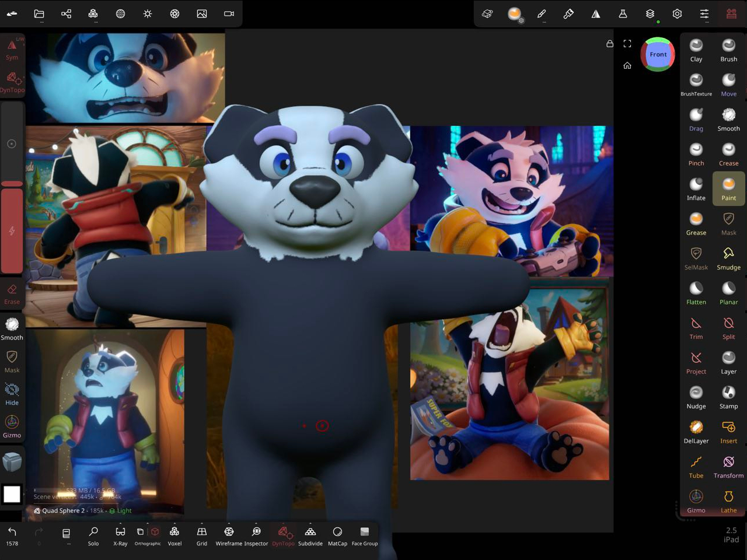Switch to the Flatten tool
This screenshot has height=560, width=747.
(696, 293)
